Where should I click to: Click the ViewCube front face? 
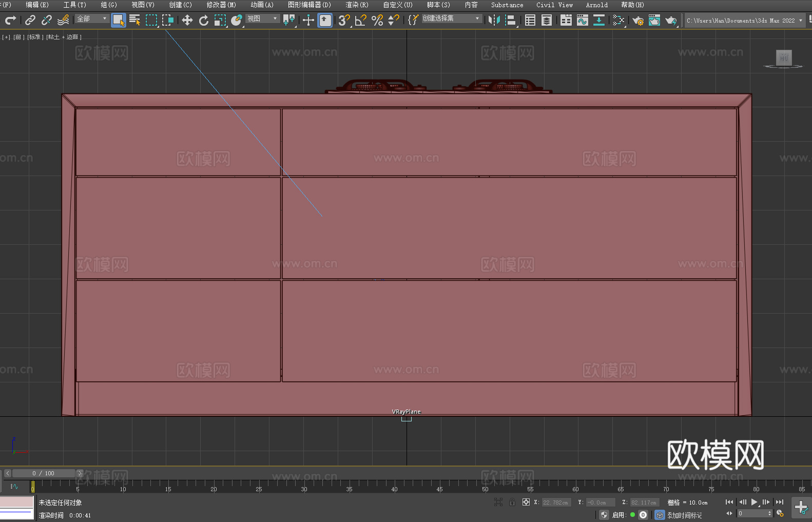784,57
